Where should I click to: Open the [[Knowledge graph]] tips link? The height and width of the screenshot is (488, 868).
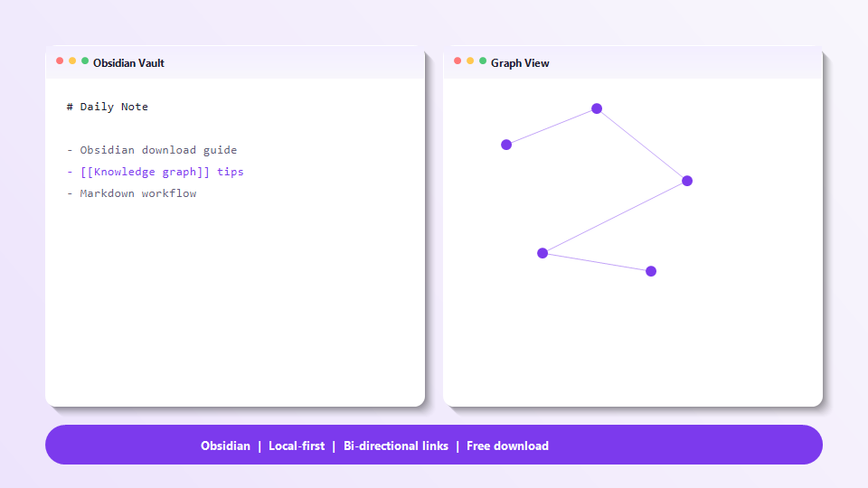[x=155, y=172]
